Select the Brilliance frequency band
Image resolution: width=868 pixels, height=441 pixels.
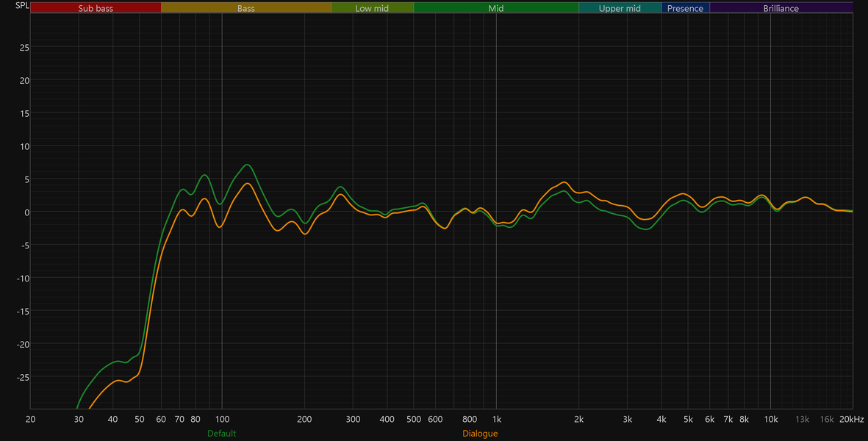click(x=781, y=8)
